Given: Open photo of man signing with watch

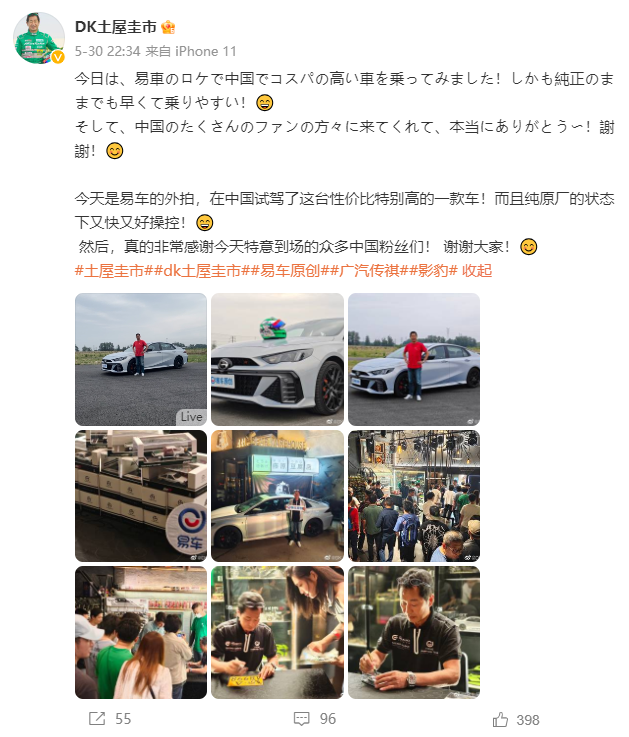Looking at the screenshot, I should coord(414,633).
